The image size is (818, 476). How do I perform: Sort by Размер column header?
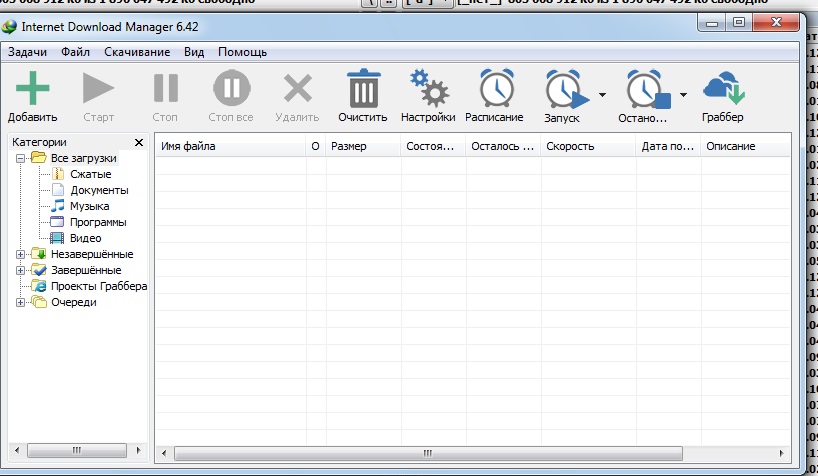click(364, 146)
